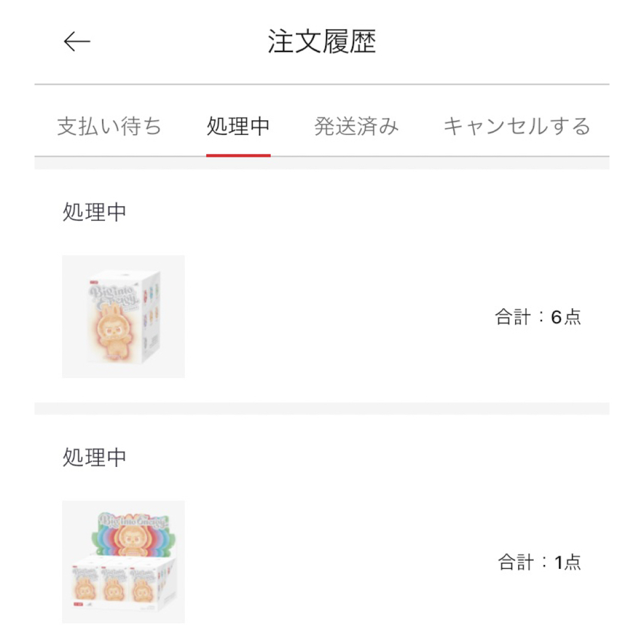Tap the first order's 処理中 status label
644x644 pixels.
click(94, 212)
